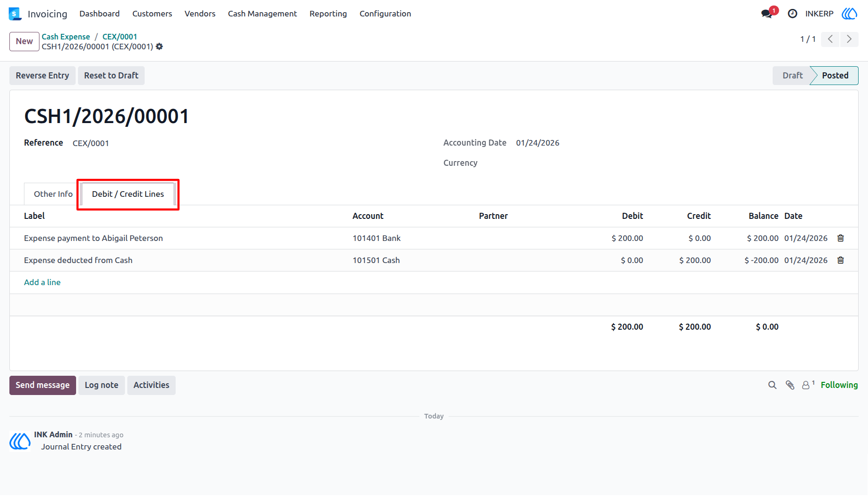Go to next record arrow

[x=849, y=39]
